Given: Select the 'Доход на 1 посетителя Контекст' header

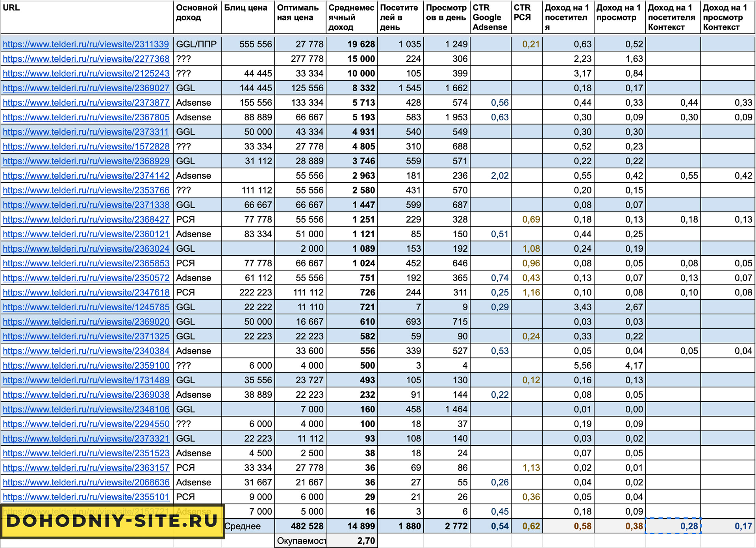Looking at the screenshot, I should (673, 17).
